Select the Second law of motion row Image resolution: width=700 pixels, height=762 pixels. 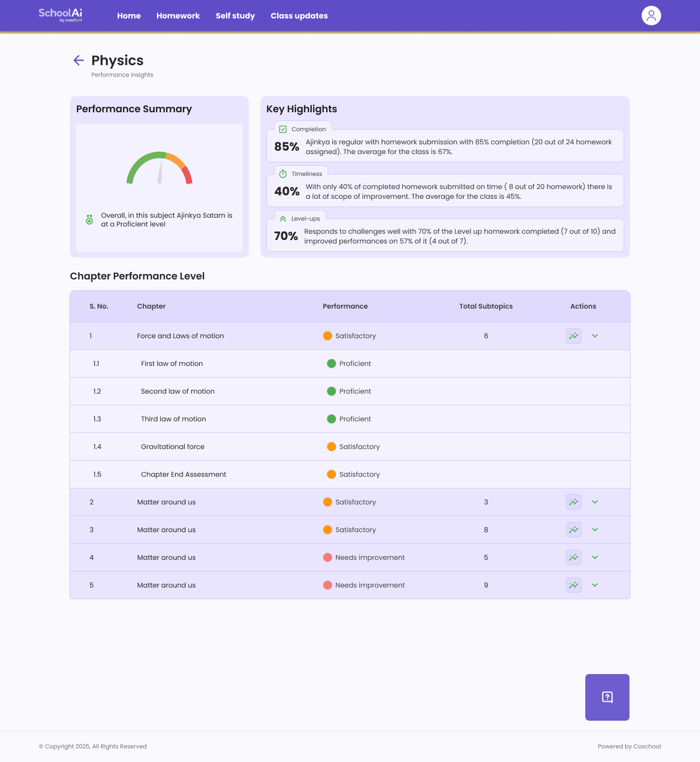click(x=350, y=391)
